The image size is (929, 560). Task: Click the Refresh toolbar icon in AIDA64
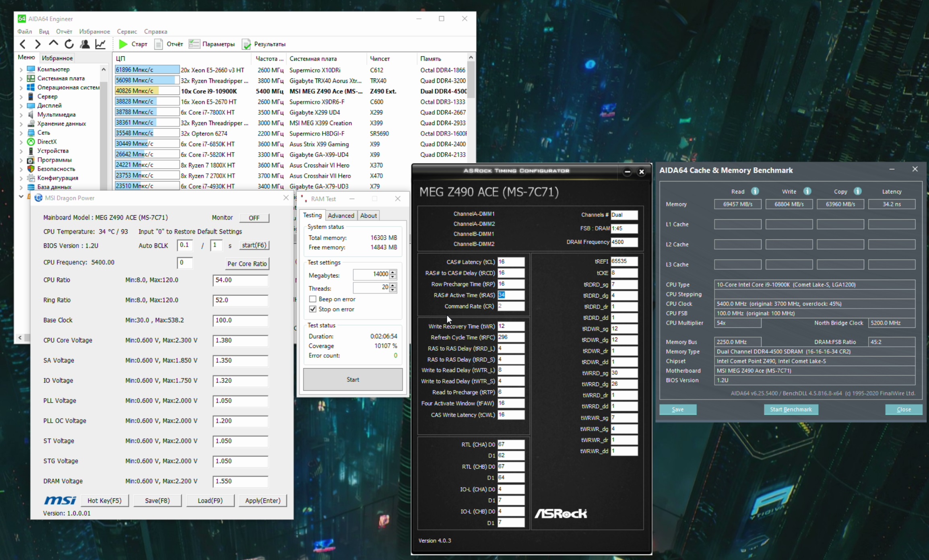69,44
